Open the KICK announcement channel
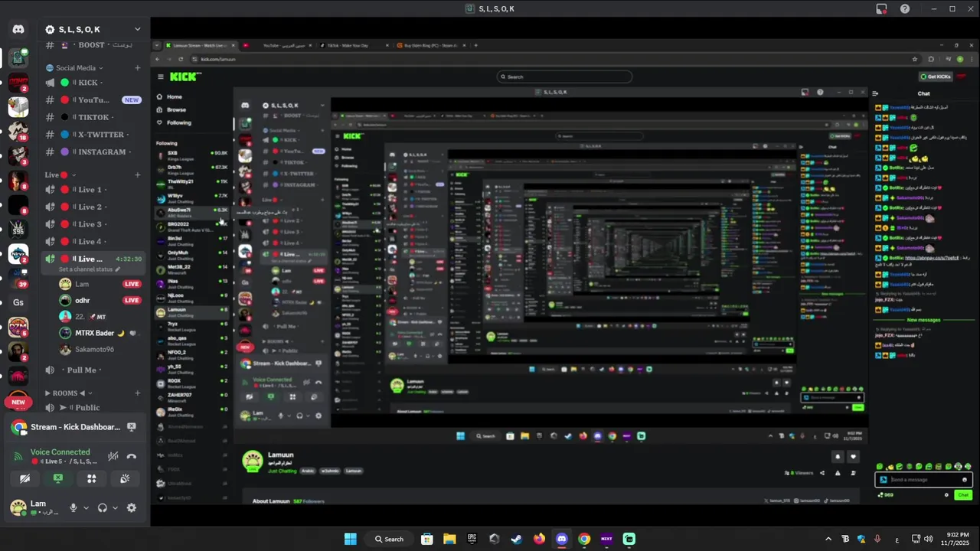Image resolution: width=980 pixels, height=551 pixels. [x=93, y=83]
